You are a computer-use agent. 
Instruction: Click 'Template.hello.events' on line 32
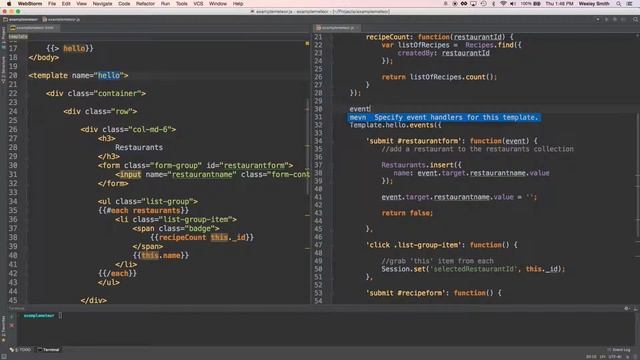tap(391, 125)
